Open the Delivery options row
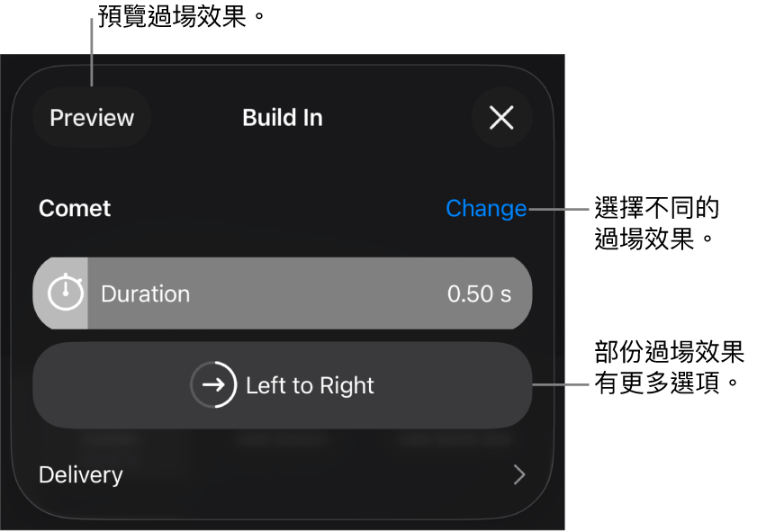 click(x=282, y=475)
